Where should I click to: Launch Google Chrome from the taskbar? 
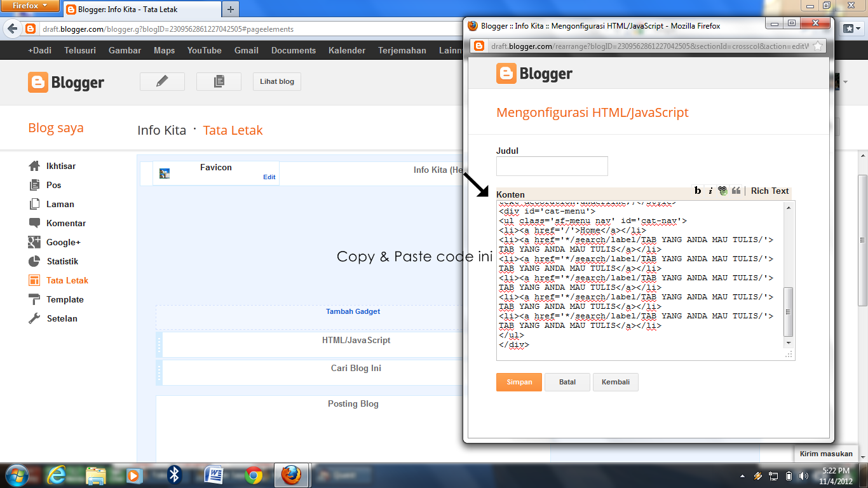pyautogui.click(x=254, y=475)
